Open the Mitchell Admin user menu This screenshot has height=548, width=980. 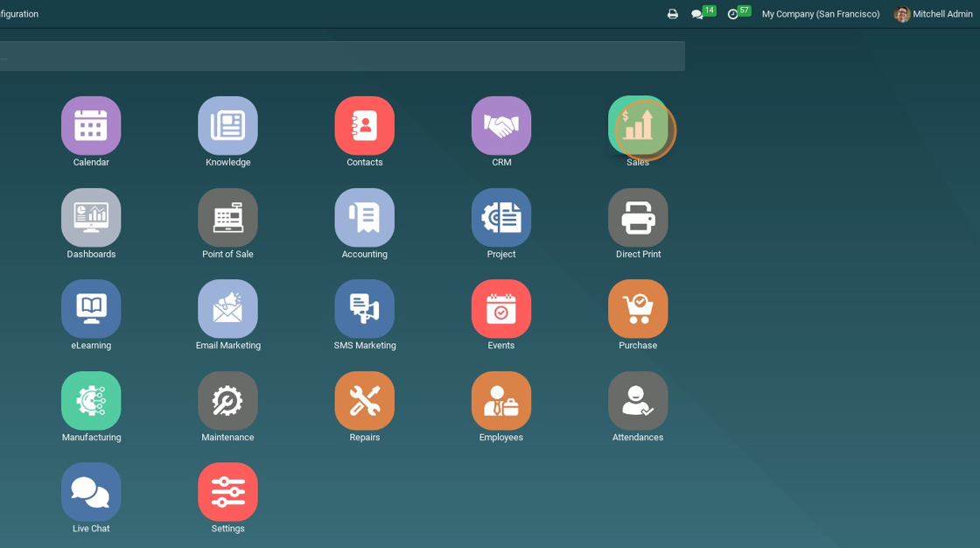933,14
